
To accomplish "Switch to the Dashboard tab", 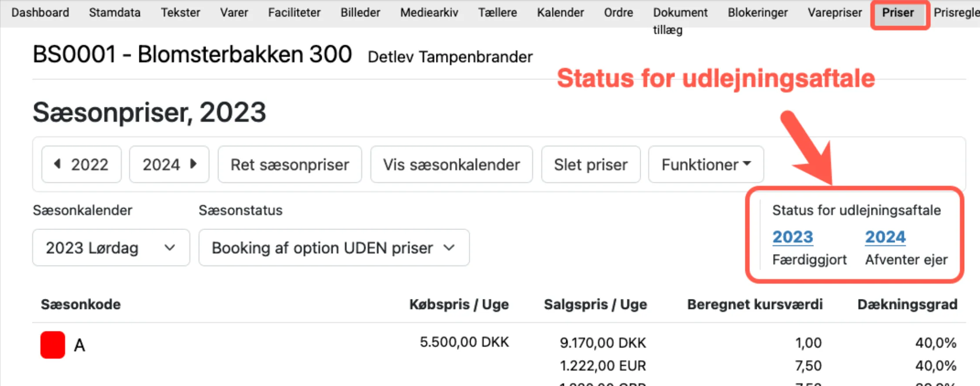I will click(40, 13).
